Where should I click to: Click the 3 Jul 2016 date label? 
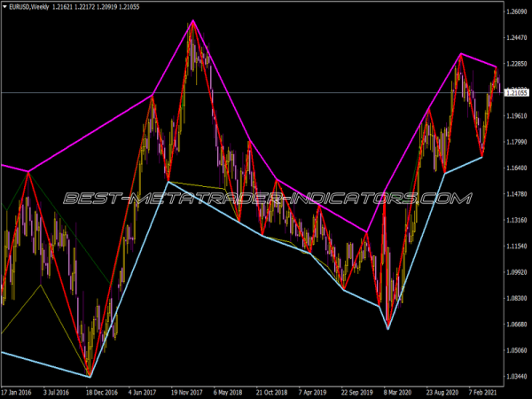click(x=56, y=393)
